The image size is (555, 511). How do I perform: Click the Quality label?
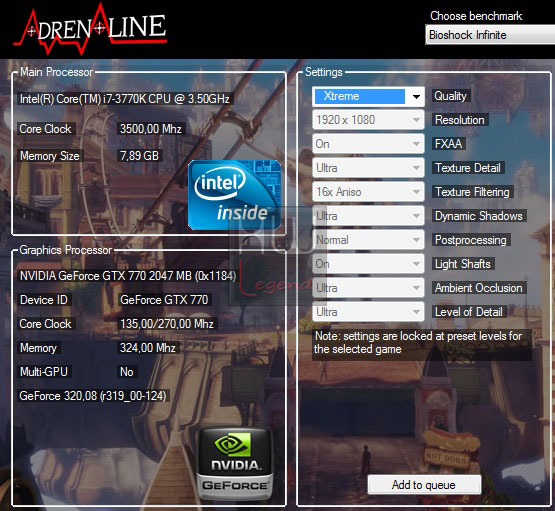tap(451, 96)
